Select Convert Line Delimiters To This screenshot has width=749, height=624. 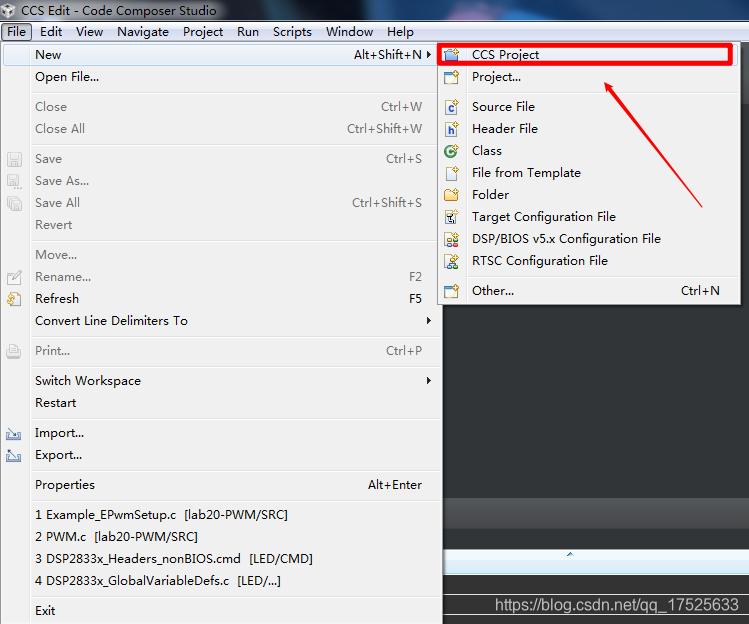click(x=222, y=321)
